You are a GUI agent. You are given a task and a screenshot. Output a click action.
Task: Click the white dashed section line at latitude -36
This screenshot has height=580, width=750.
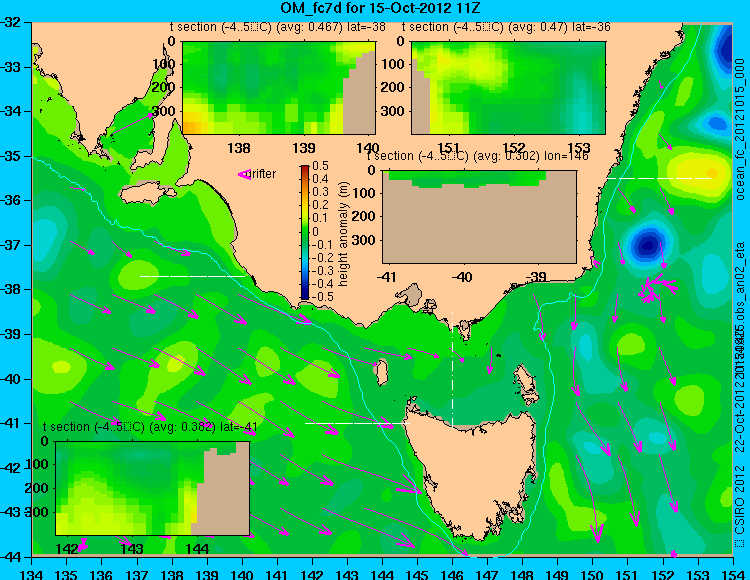pos(660,178)
